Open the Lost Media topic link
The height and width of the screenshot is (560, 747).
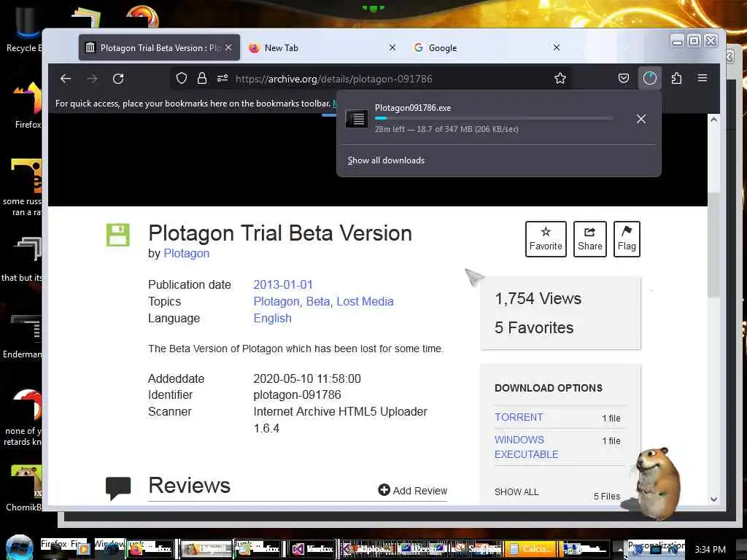point(365,301)
